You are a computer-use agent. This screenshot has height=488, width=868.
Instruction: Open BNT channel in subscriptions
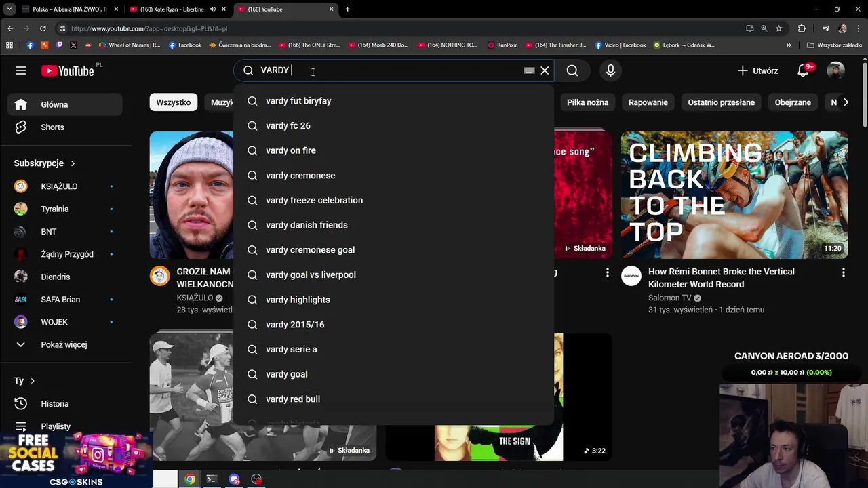point(65,232)
